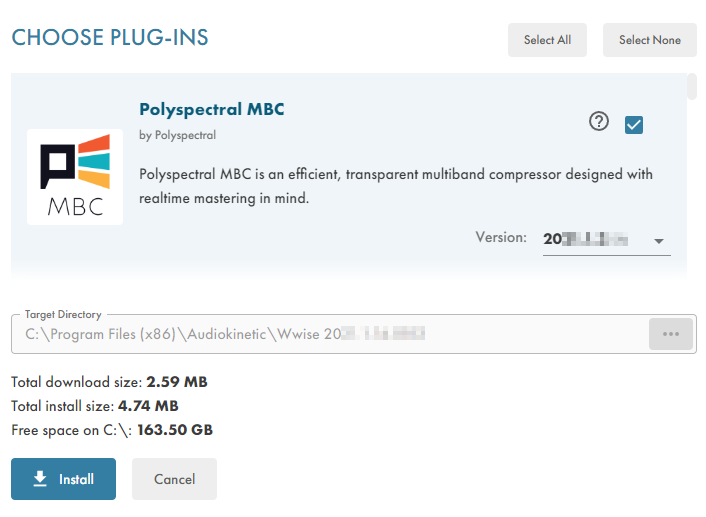Focus the Target Directory path field
This screenshot has width=706, height=517.
pos(328,334)
